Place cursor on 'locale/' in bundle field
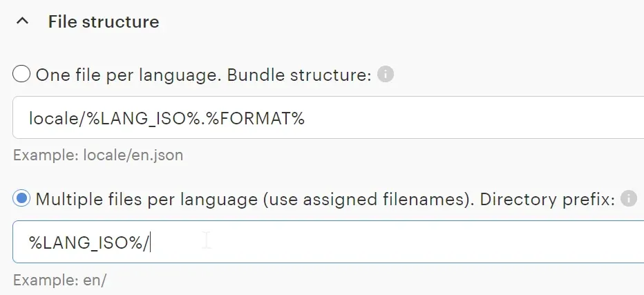644x295 pixels. [x=55, y=118]
